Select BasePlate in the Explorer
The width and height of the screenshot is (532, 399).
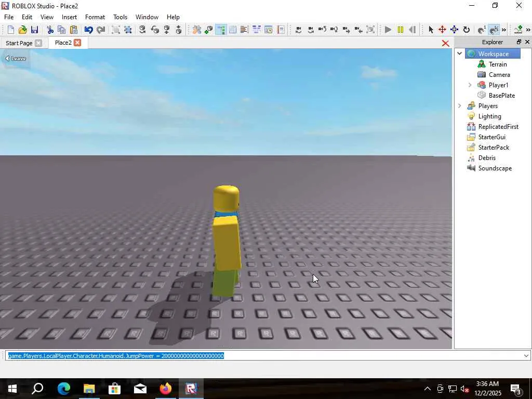pos(501,96)
